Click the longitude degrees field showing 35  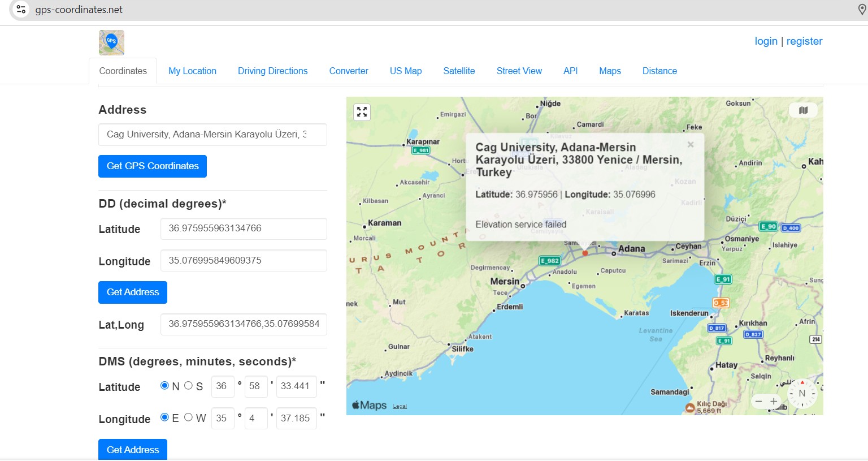pyautogui.click(x=223, y=419)
